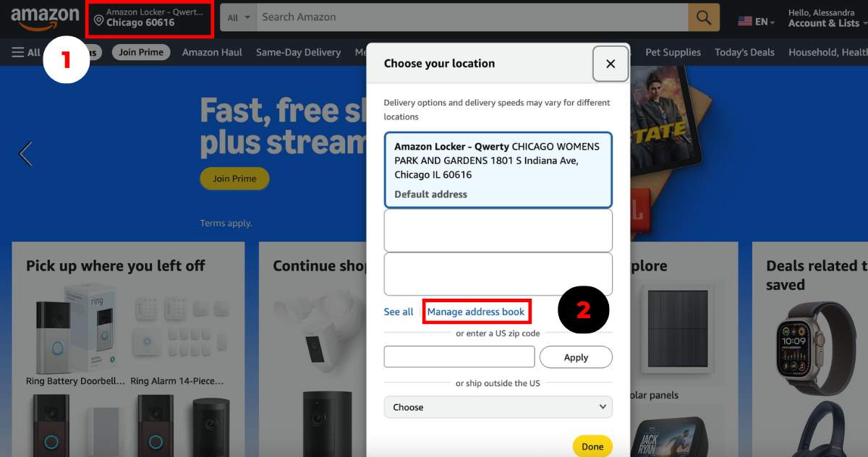This screenshot has width=868, height=457.
Task: Click the Search Amazon input field
Action: [472, 17]
